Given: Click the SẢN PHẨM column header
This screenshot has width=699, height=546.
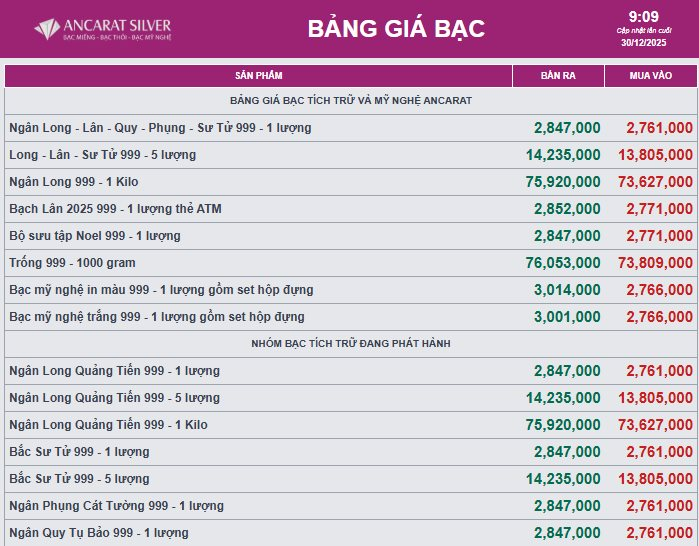Looking at the screenshot, I should pyautogui.click(x=259, y=76).
